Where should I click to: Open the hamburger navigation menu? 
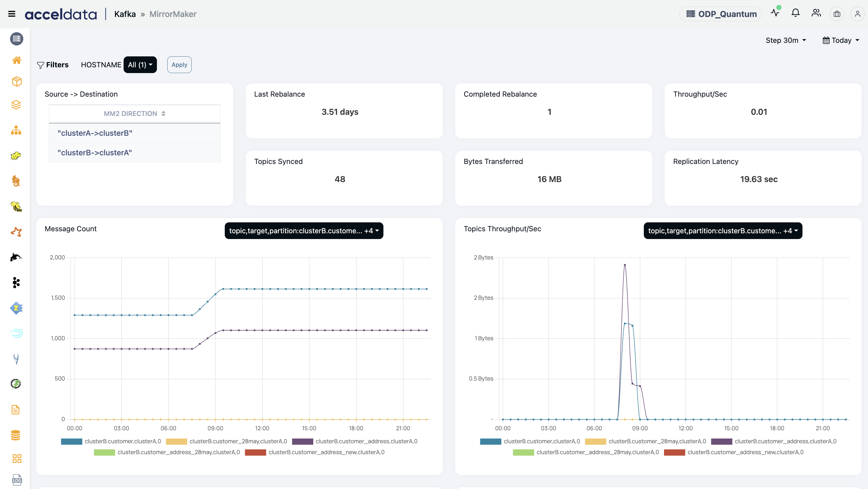[12, 14]
